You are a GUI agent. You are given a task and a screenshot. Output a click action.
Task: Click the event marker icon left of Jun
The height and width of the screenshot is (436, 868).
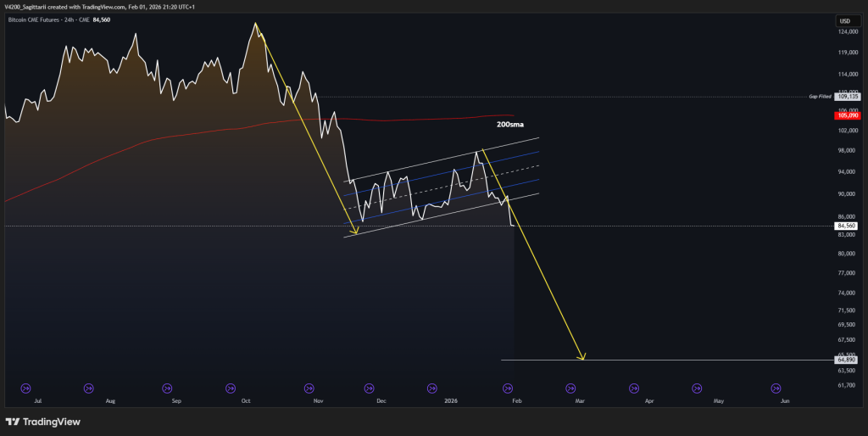pyautogui.click(x=775, y=388)
